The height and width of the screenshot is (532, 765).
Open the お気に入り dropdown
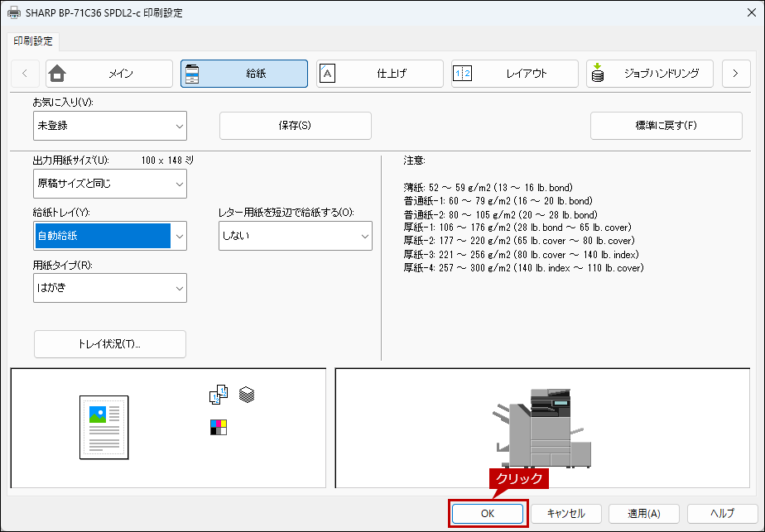(109, 126)
